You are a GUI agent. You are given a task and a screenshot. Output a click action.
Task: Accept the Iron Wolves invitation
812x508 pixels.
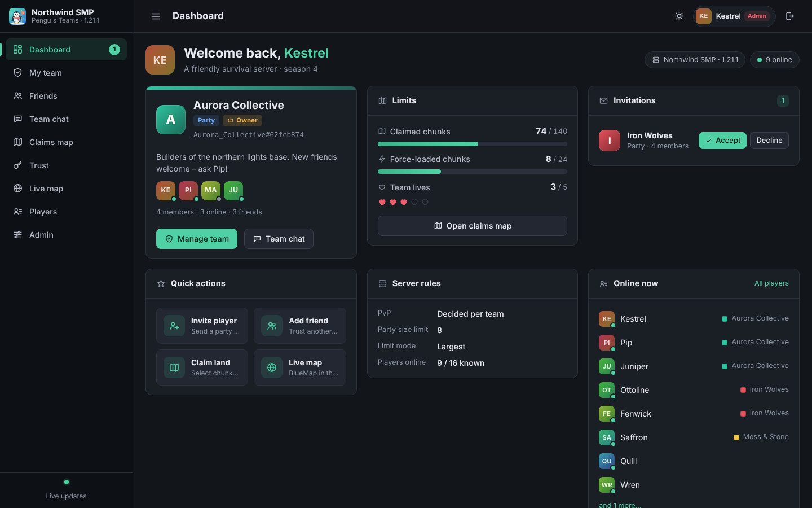(722, 141)
